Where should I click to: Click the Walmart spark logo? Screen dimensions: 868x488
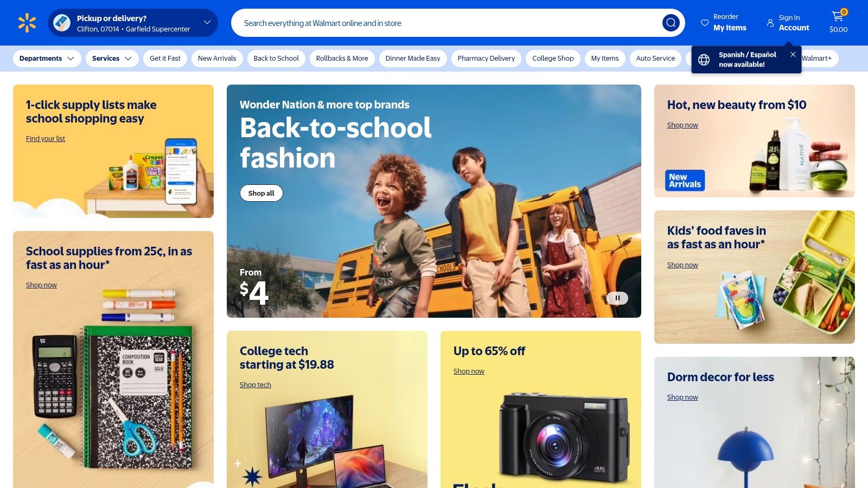click(x=27, y=23)
